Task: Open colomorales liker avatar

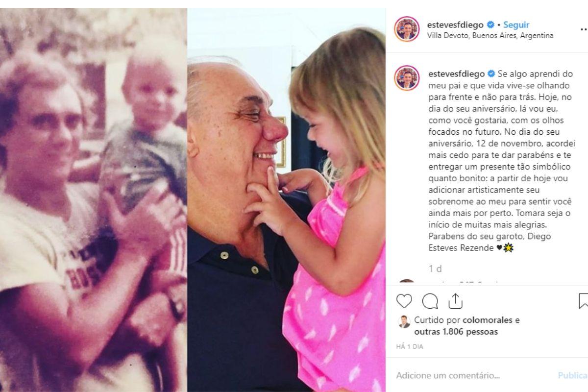Action: click(404, 321)
